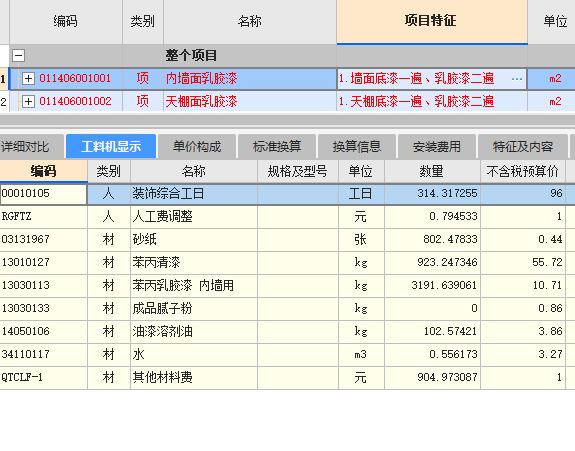Open the ellipsis button in 项目特征 cell

[x=517, y=78]
